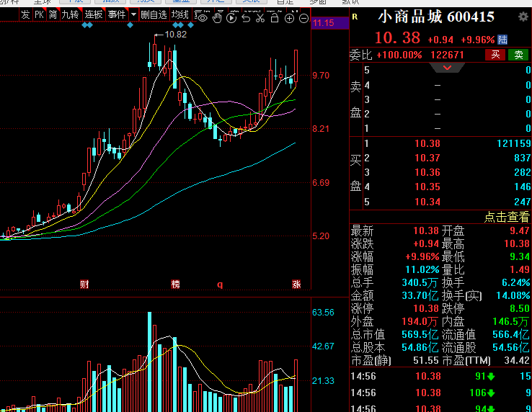The image size is (532, 412).
Task: Click the 陆 Stock Connect badge
Action: pos(502,40)
